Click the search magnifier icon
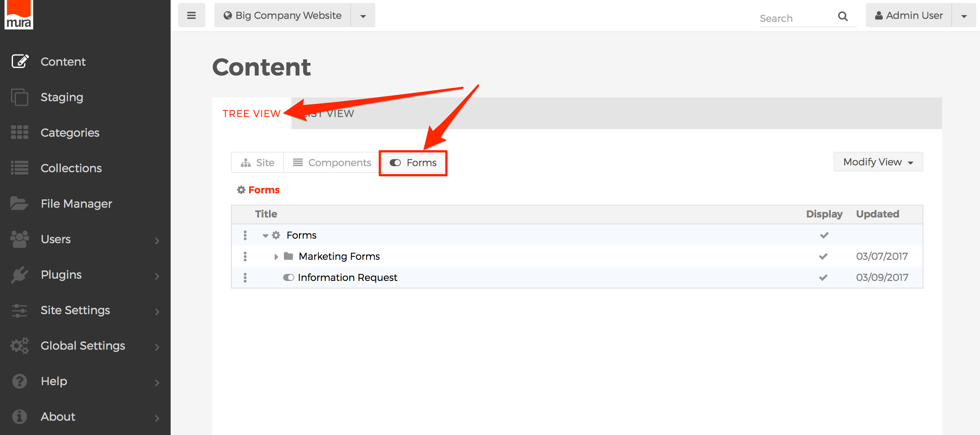 [x=843, y=16]
